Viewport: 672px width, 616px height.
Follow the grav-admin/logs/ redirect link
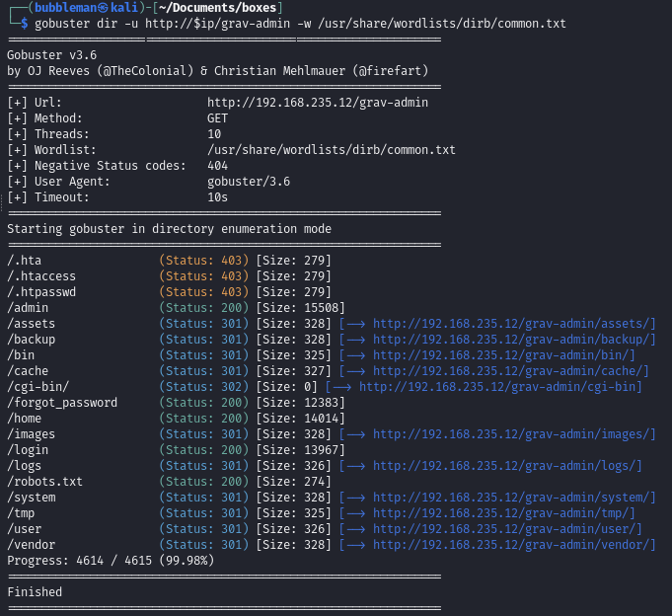(507, 466)
